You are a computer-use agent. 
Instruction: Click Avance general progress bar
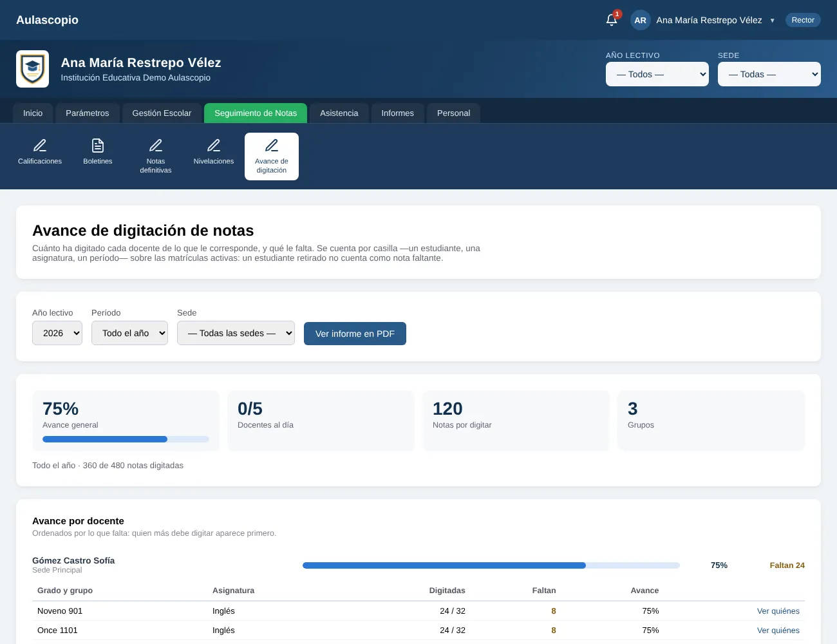[126, 439]
